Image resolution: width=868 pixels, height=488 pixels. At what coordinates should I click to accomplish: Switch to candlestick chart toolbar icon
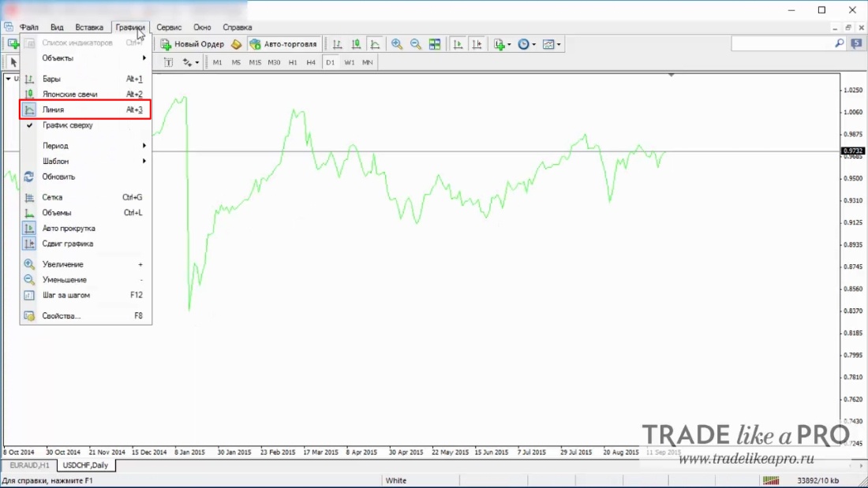[x=356, y=44]
